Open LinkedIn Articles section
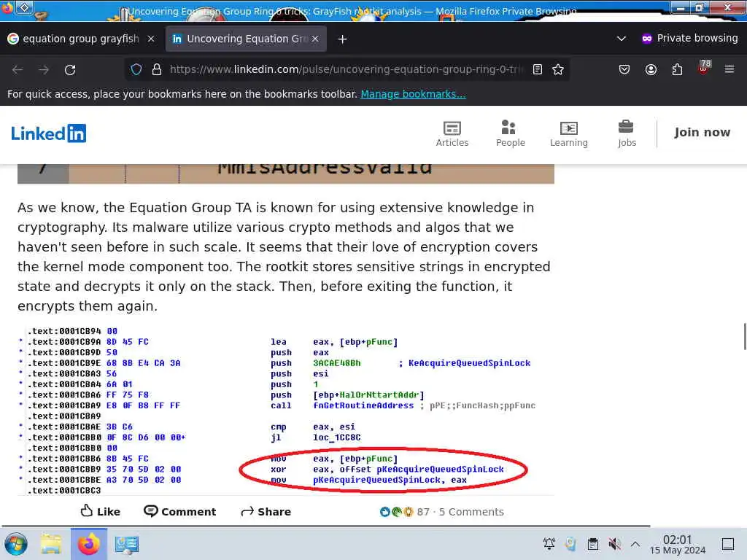Image resolution: width=747 pixels, height=560 pixels. tap(452, 133)
